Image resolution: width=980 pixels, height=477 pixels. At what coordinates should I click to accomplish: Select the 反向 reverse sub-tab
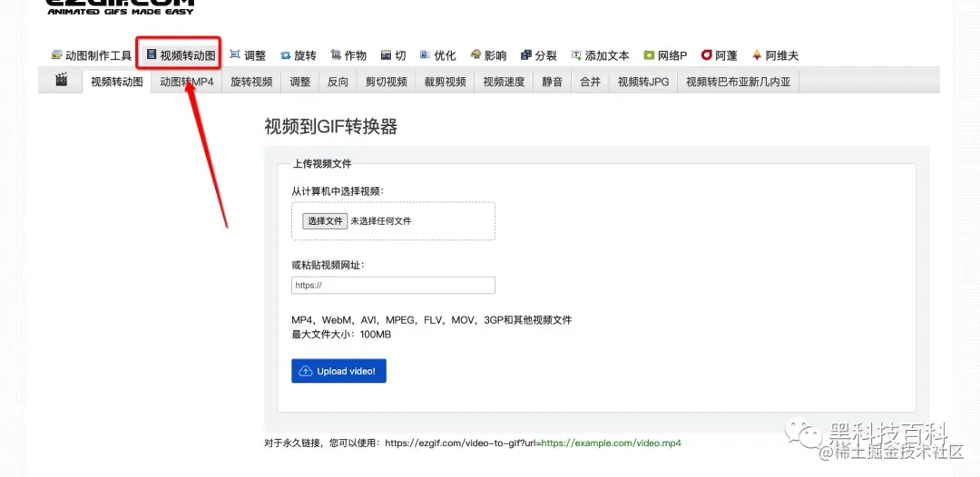coord(338,82)
